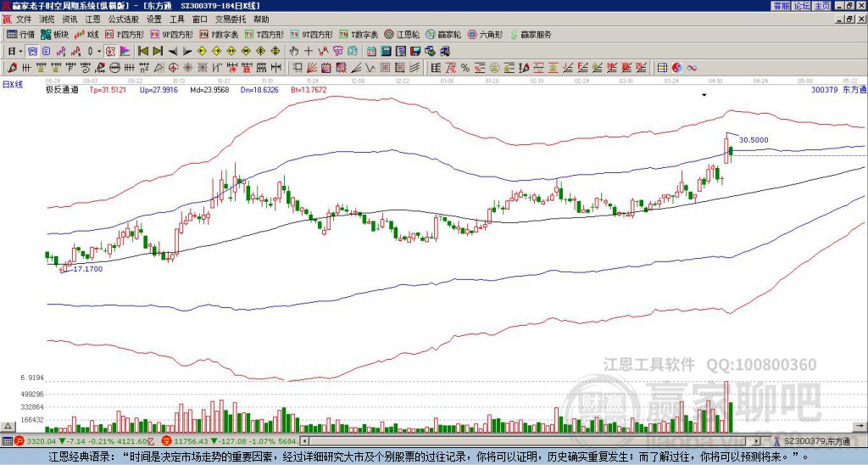This screenshot has width=868, height=465.
Task: Click the Md=23.9568 indicator value
Action: [x=209, y=89]
